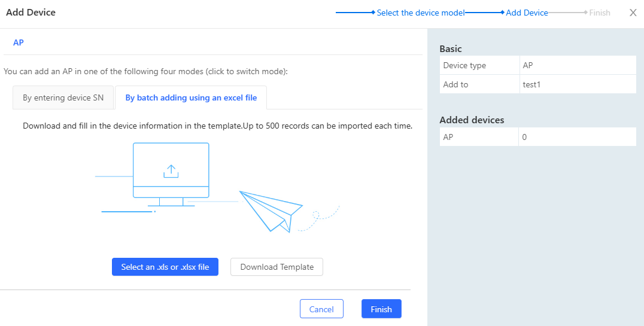Click the test1 value in Add to row
The height and width of the screenshot is (326, 644).
[x=531, y=84]
